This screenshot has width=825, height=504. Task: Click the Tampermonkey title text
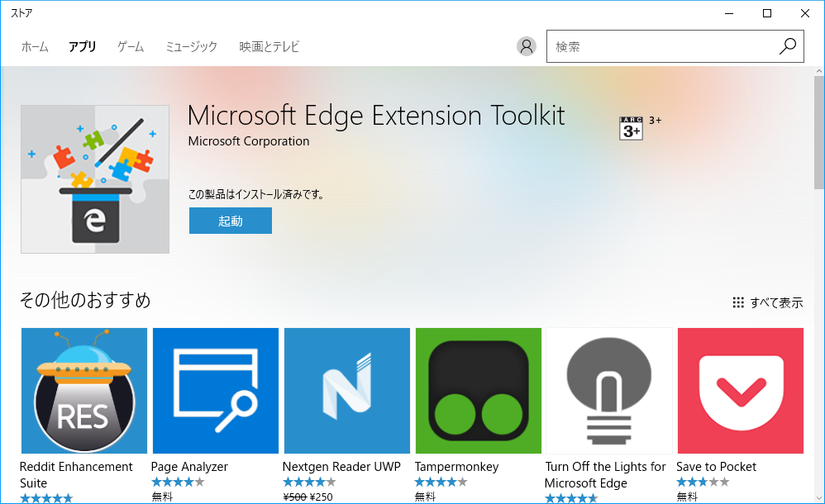tap(456, 467)
